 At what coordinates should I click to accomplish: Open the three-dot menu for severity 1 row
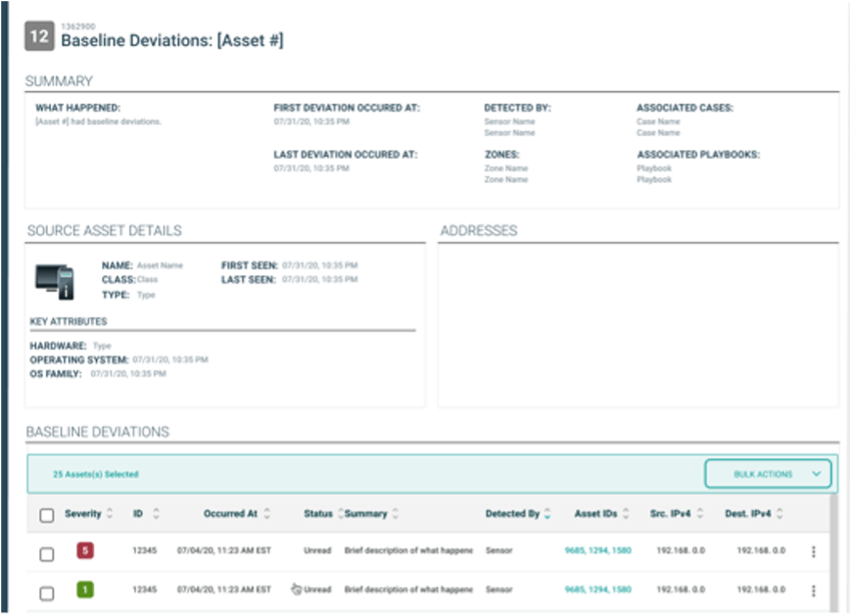click(814, 591)
